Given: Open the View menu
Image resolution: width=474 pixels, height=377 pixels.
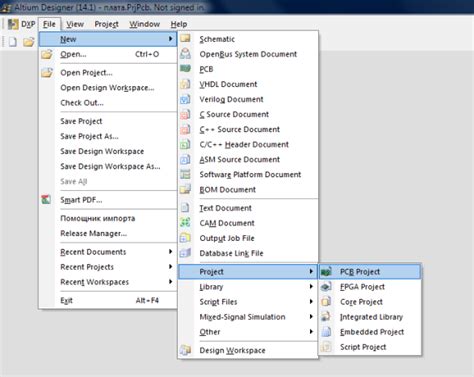Looking at the screenshot, I should (x=75, y=24).
